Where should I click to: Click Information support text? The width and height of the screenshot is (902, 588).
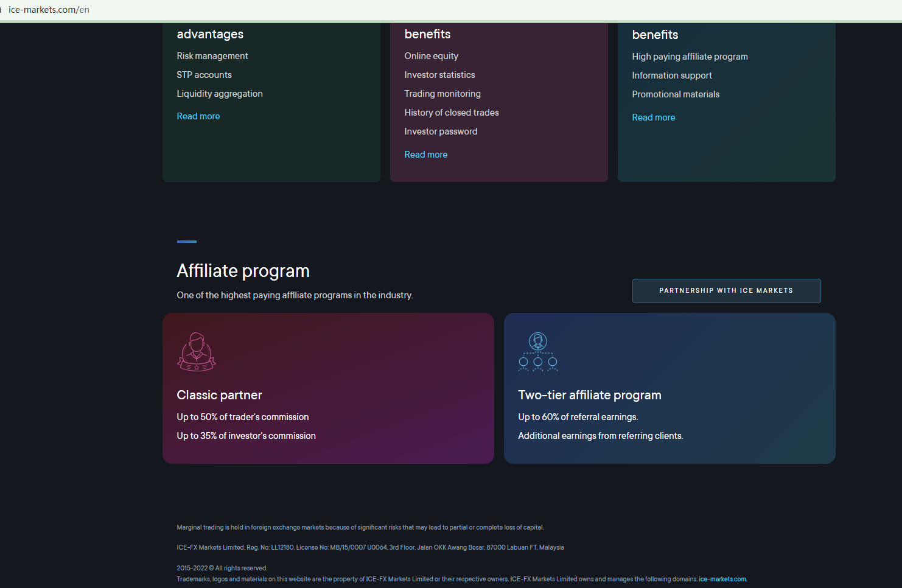click(672, 75)
